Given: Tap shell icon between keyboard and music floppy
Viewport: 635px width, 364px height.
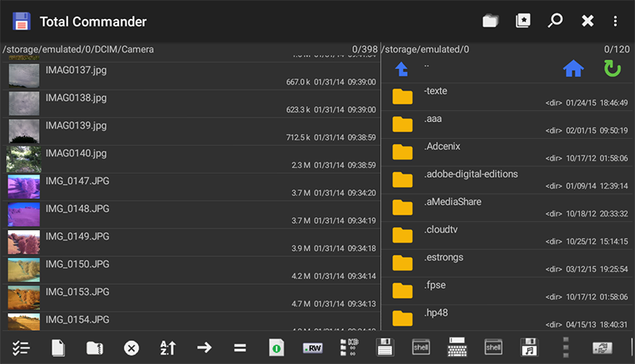Looking at the screenshot, I should (x=493, y=347).
